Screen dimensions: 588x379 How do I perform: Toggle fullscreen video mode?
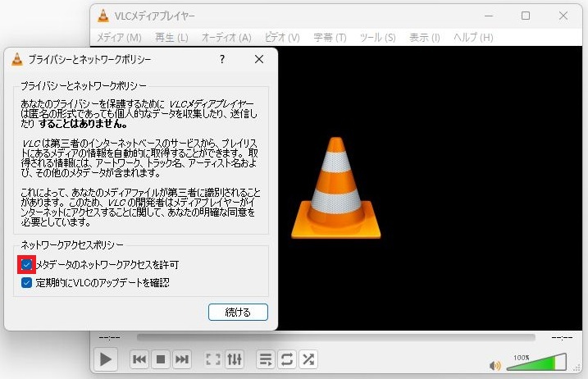(213, 359)
